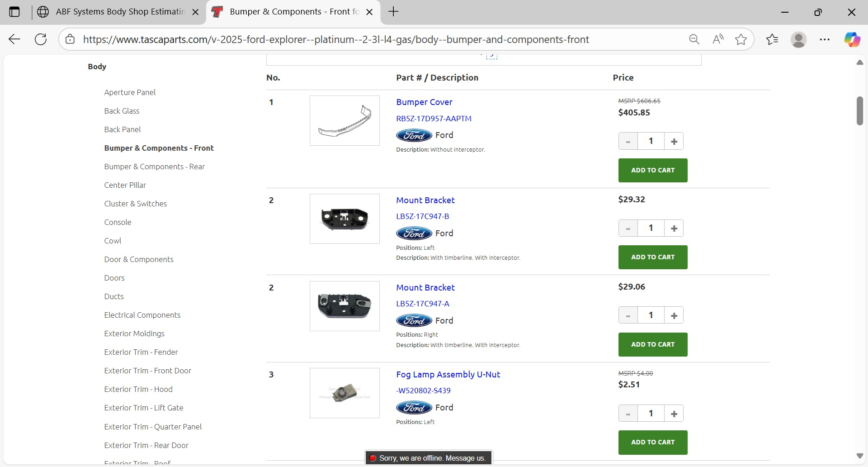This screenshot has height=467, width=868.
Task: Open the RB5Z-17D957-AAPTM part number link
Action: tap(434, 119)
